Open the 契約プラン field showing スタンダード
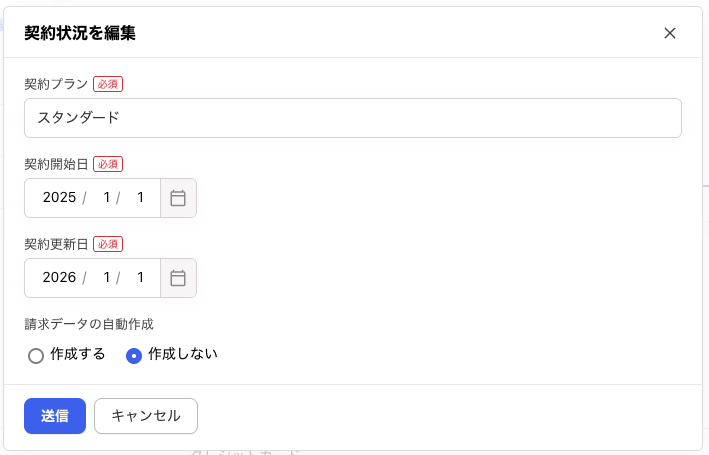The image size is (709, 455). (353, 118)
